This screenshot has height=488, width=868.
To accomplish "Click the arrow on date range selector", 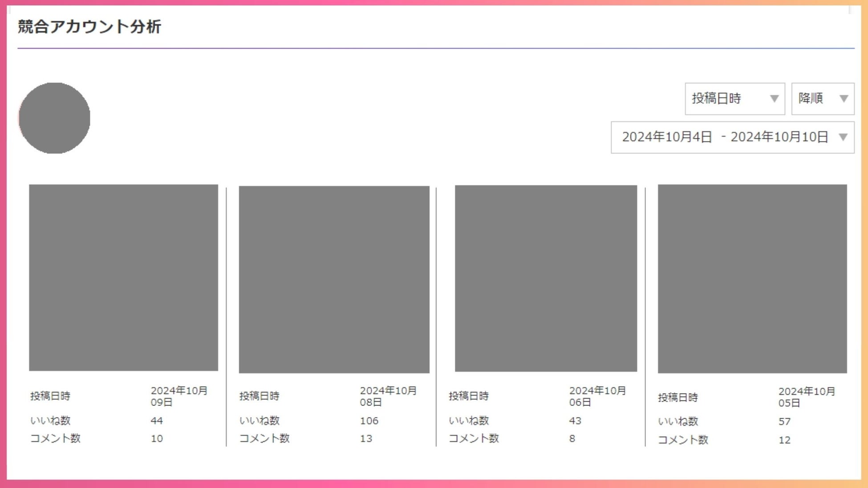I will (x=843, y=137).
